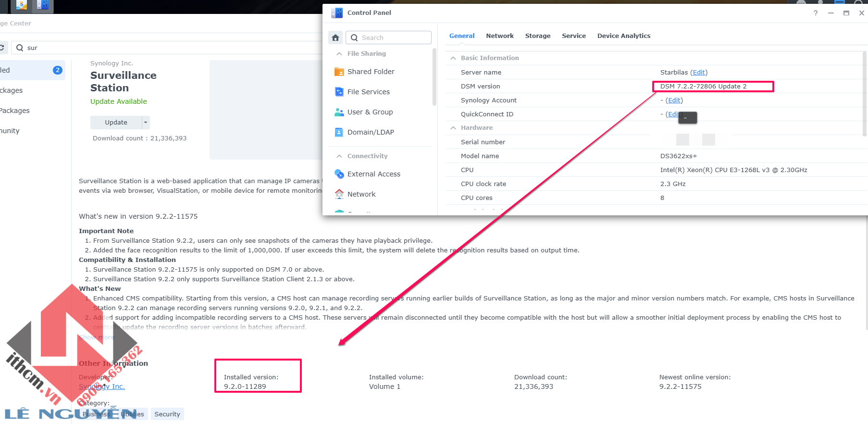Switch to the Storage tab
This screenshot has width=868, height=424.
pyautogui.click(x=538, y=36)
